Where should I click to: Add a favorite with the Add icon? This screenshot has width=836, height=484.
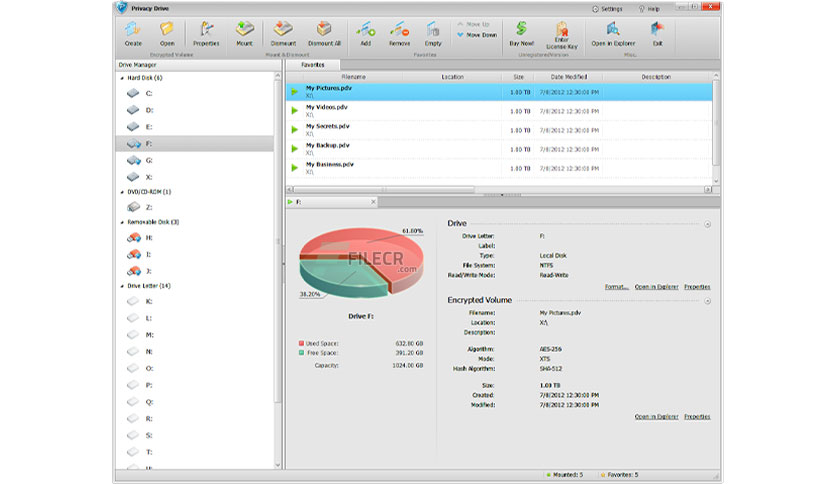pos(366,34)
